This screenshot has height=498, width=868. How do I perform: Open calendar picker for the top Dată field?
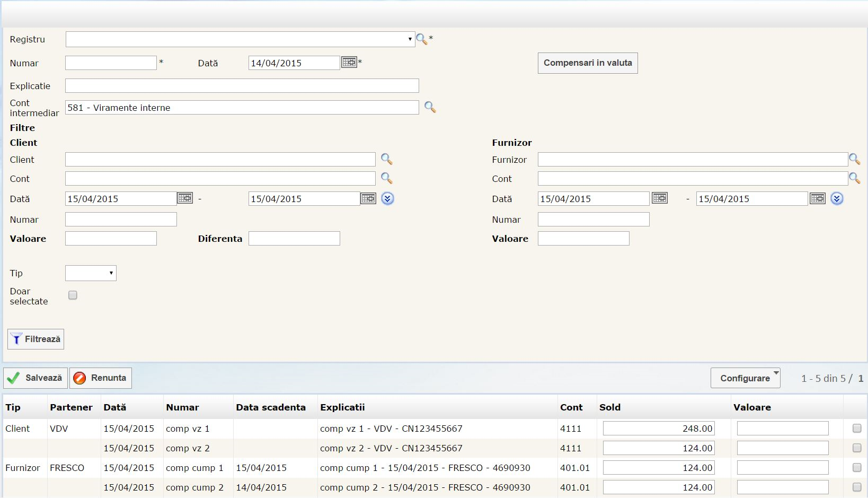(x=349, y=63)
